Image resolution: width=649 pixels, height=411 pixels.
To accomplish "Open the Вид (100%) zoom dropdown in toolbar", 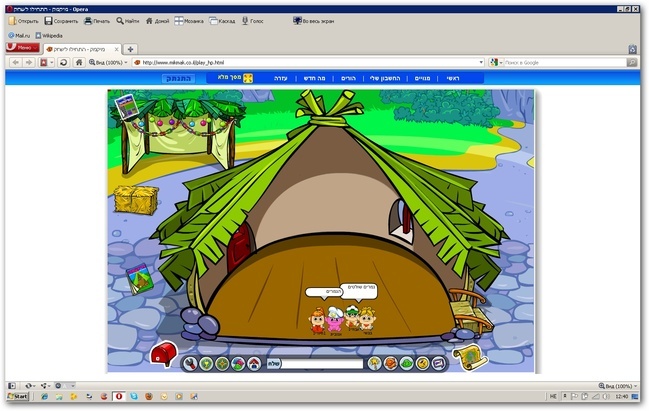I will [108, 62].
